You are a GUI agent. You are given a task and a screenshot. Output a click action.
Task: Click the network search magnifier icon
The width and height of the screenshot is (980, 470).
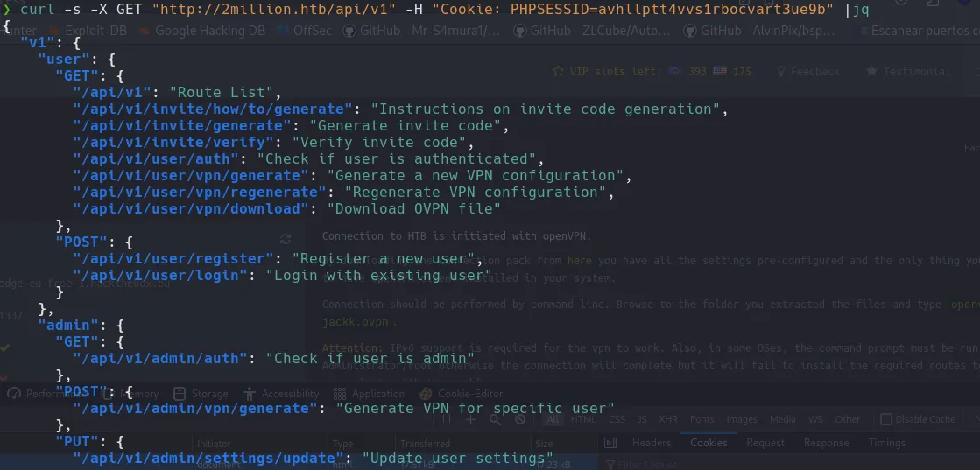click(x=495, y=419)
